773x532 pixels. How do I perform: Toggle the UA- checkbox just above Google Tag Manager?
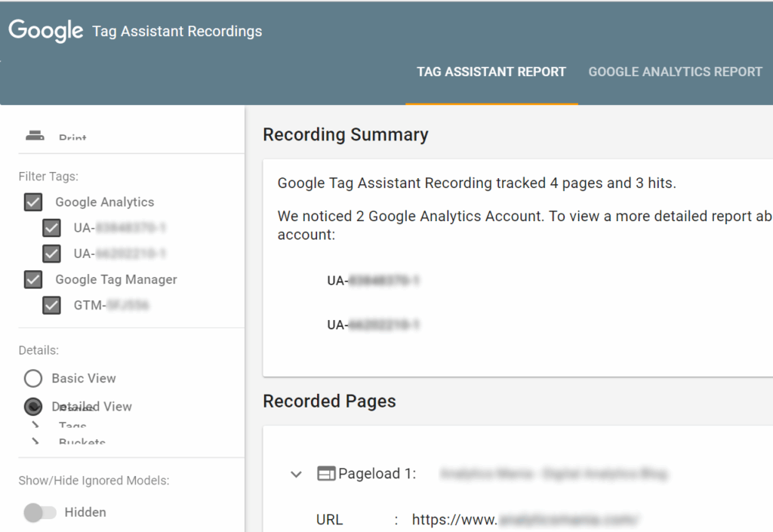click(x=52, y=254)
